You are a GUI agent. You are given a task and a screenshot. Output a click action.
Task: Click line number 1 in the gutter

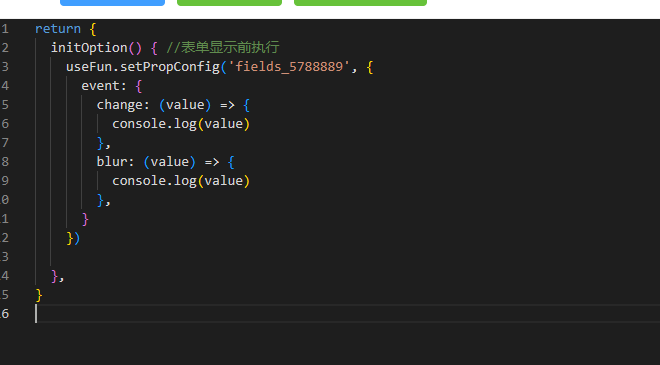click(5, 29)
